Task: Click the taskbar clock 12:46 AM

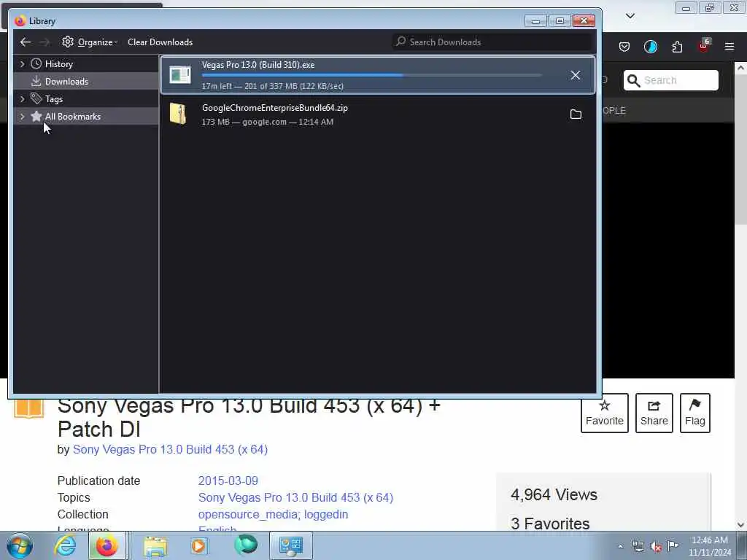Action: [x=710, y=540]
